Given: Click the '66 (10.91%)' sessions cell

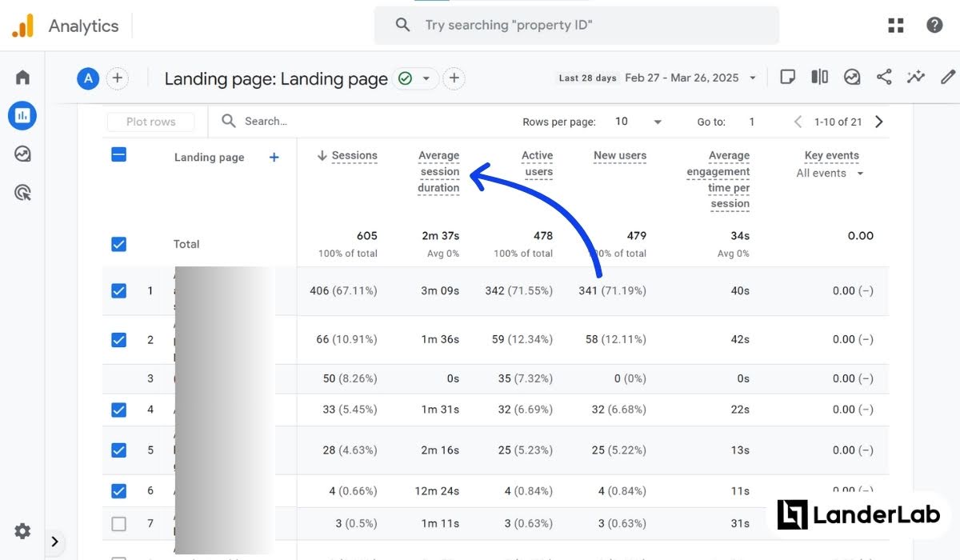Looking at the screenshot, I should [x=346, y=339].
